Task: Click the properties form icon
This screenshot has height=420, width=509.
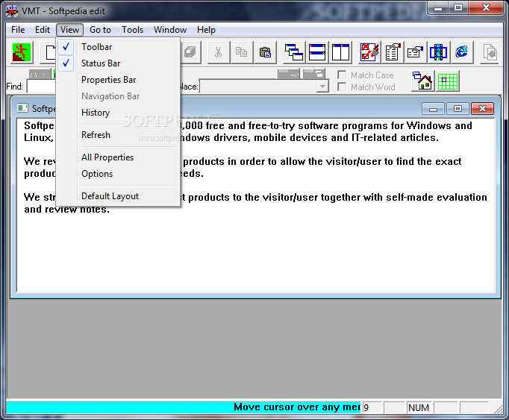Action: 416,52
